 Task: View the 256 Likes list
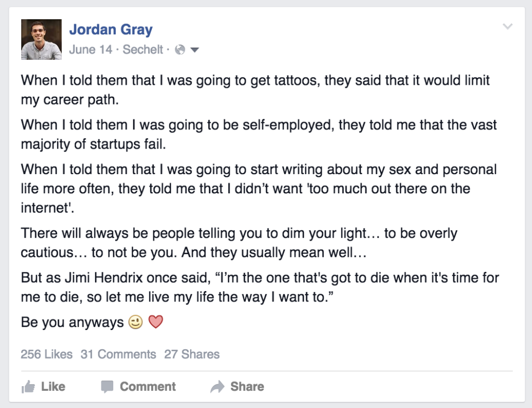pos(47,354)
